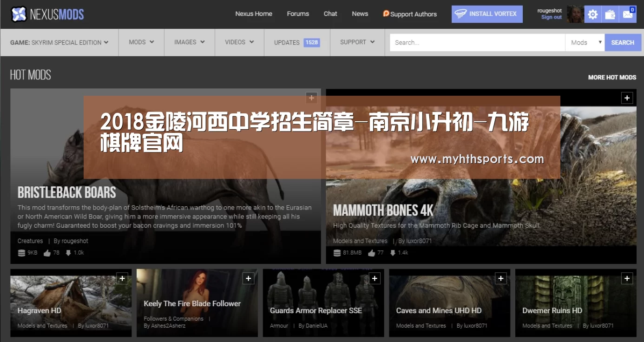Open the Creatures category under Bristleback Boars
Image resolution: width=644 pixels, height=342 pixels.
pos(30,241)
